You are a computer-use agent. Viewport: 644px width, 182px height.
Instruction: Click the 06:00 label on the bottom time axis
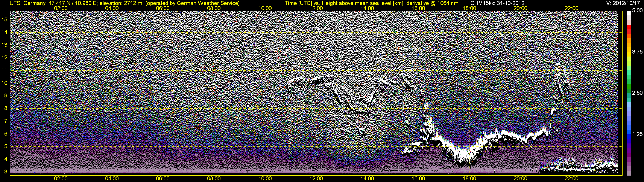[163, 179]
